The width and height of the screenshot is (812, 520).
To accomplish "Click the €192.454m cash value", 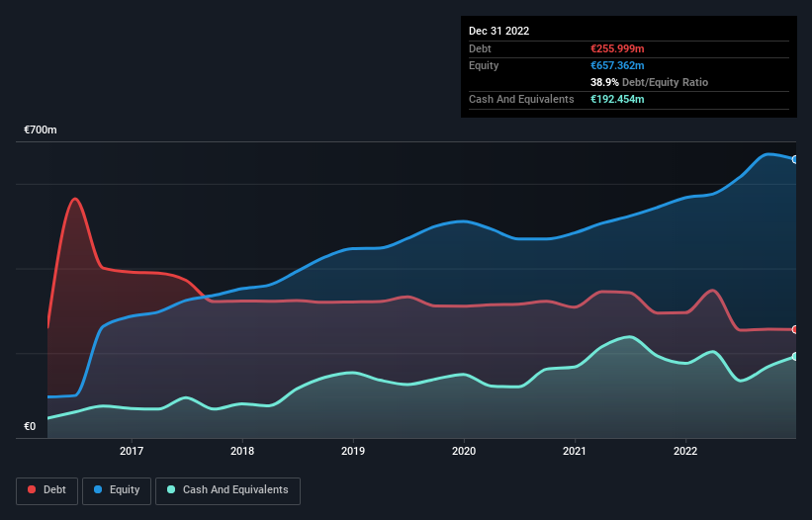I will (617, 99).
